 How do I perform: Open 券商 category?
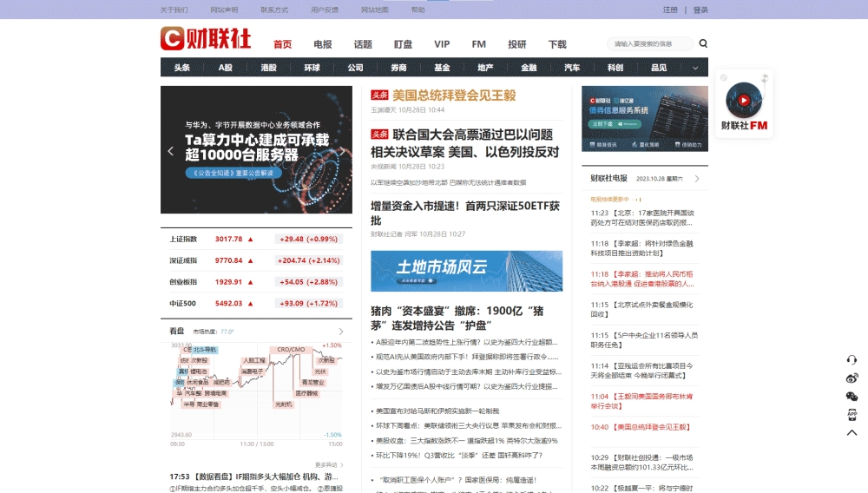[398, 68]
